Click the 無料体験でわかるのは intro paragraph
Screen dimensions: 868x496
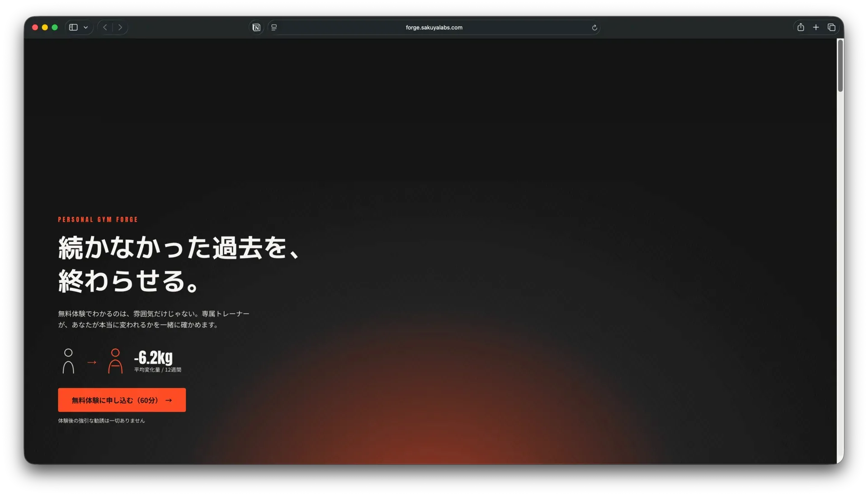click(x=154, y=319)
